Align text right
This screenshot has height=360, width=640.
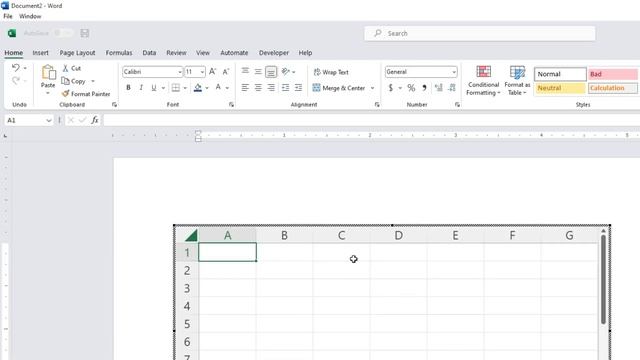271,87
